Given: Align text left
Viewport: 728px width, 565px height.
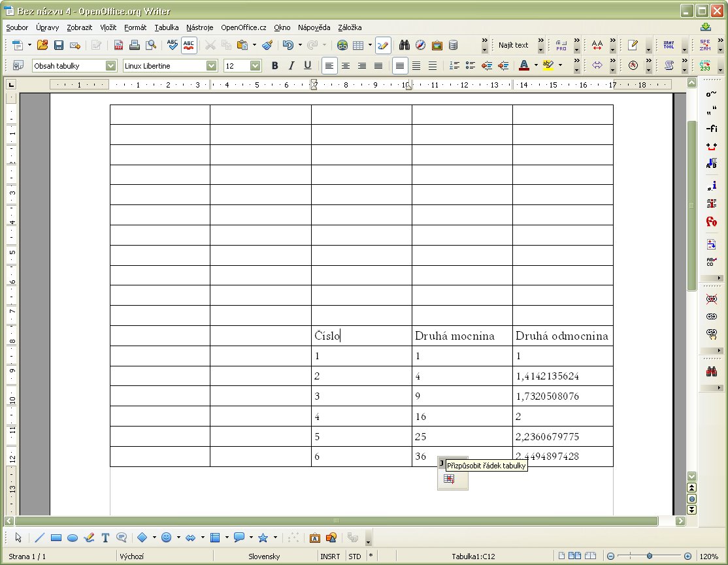Looking at the screenshot, I should [329, 65].
